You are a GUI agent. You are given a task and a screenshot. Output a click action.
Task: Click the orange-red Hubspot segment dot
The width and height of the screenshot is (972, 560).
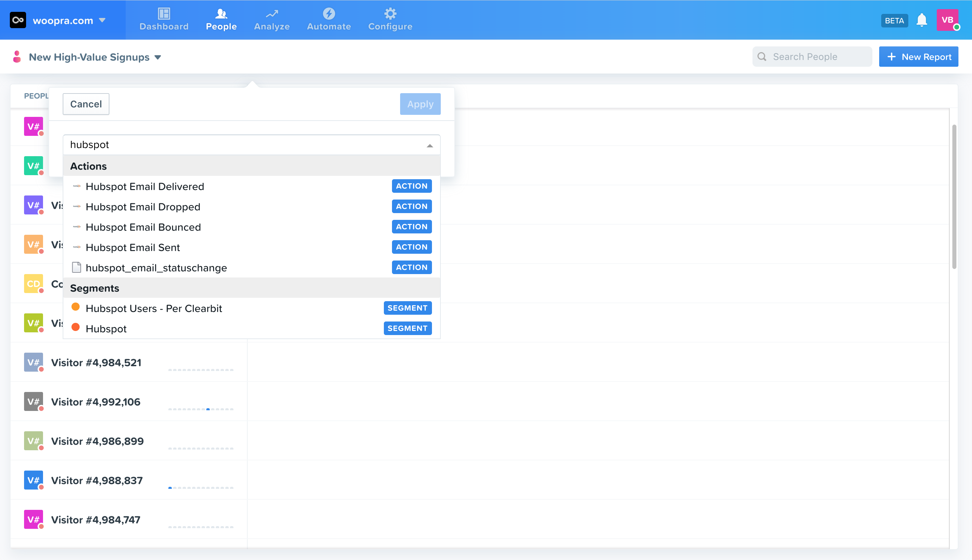tap(76, 327)
